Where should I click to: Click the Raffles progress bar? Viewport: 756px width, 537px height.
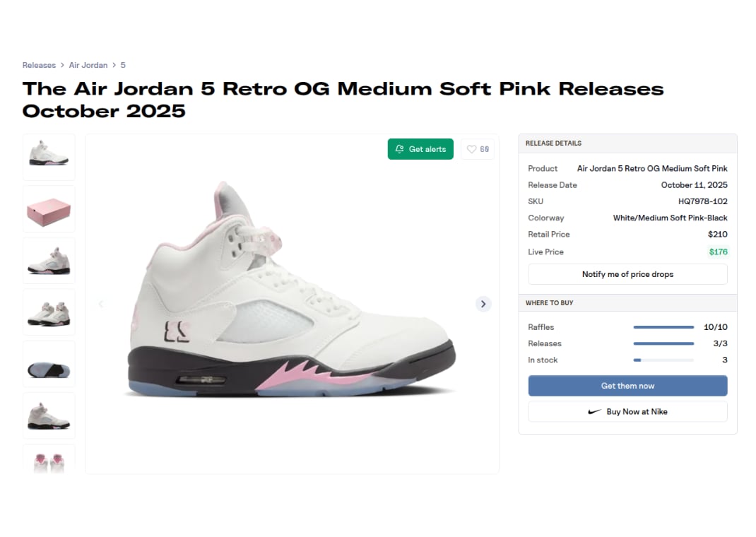click(x=663, y=327)
